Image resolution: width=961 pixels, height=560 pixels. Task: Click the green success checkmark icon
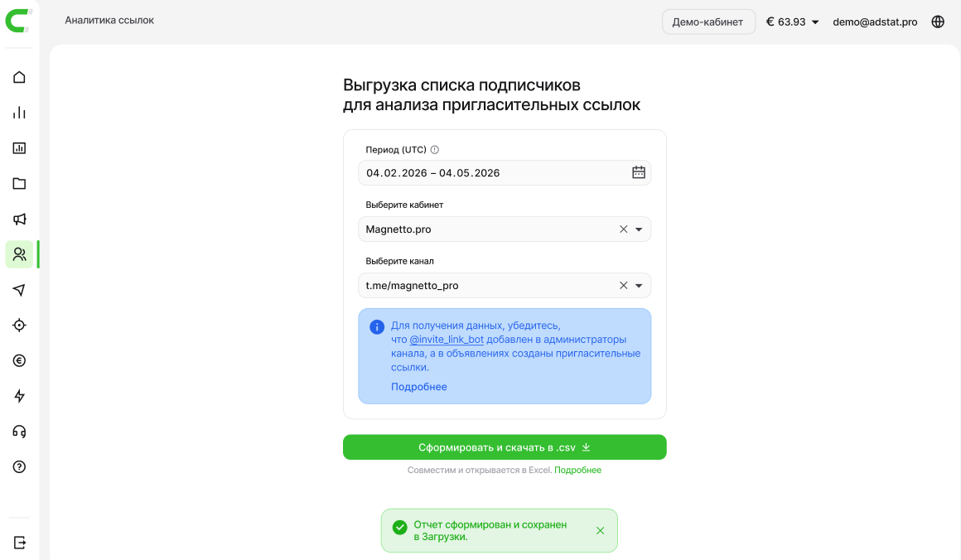pyautogui.click(x=399, y=528)
